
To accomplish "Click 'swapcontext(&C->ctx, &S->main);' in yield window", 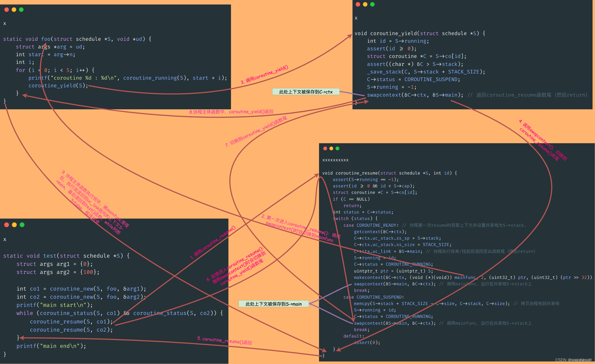I will pyautogui.click(x=415, y=95).
